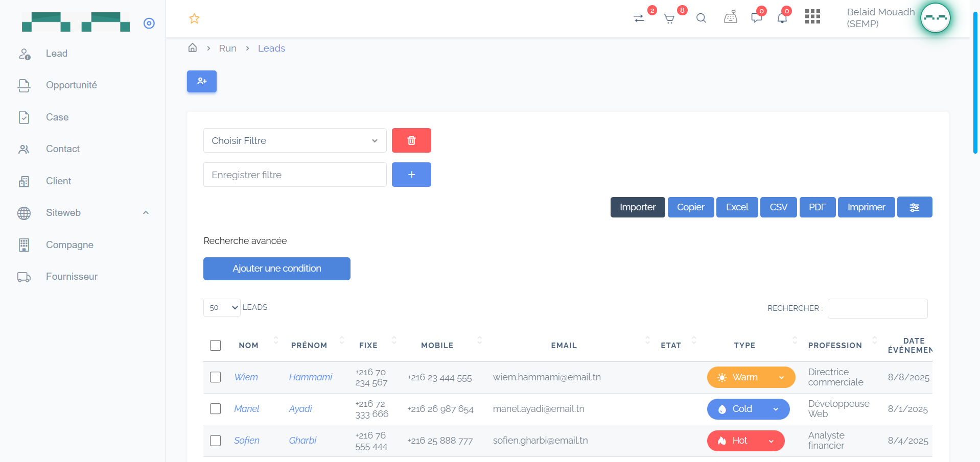Click the page vertical scrollbar

click(975, 83)
